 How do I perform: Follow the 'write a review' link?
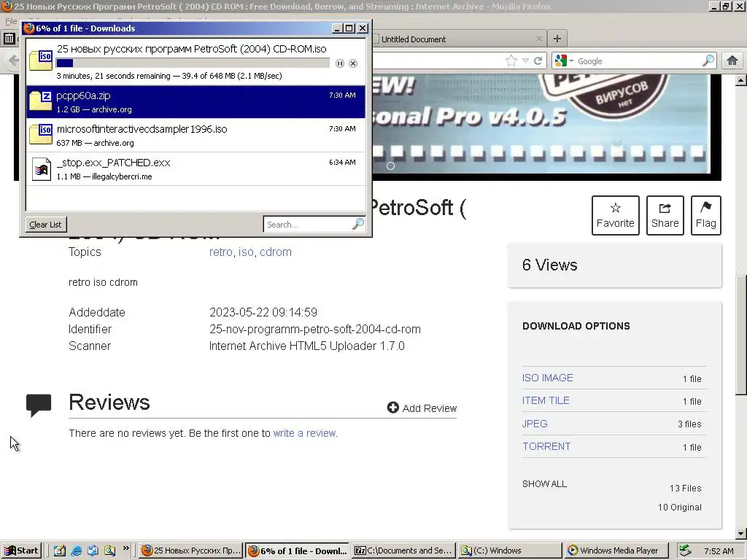tap(304, 433)
